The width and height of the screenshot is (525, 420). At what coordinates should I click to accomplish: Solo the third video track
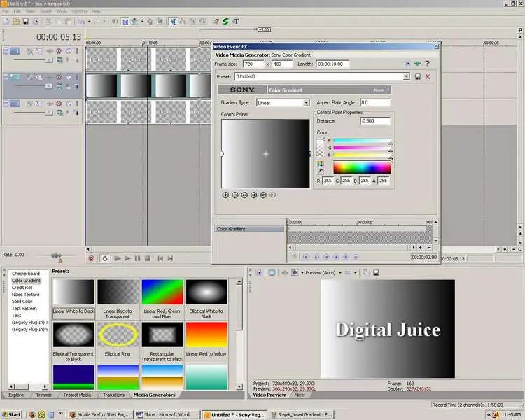(77, 104)
